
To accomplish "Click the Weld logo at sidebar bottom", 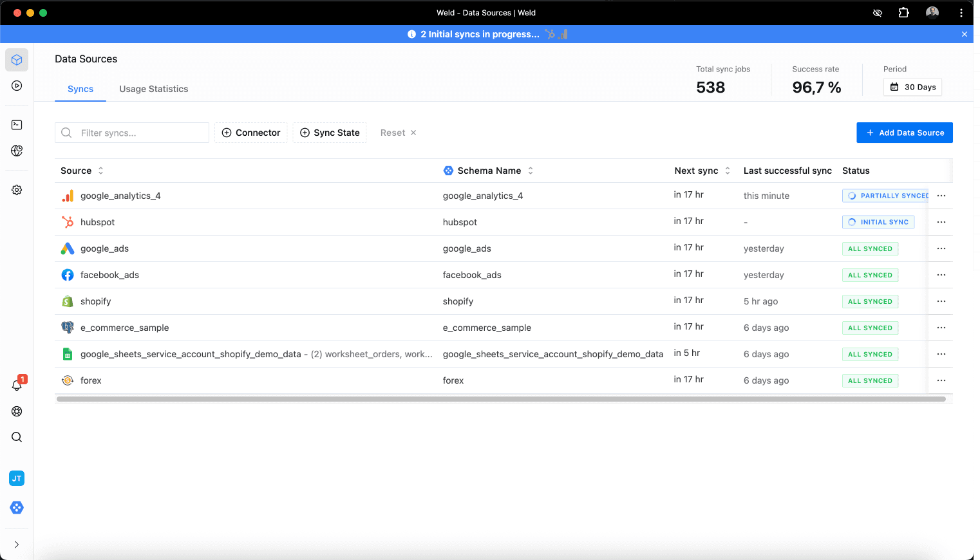I will point(16,507).
